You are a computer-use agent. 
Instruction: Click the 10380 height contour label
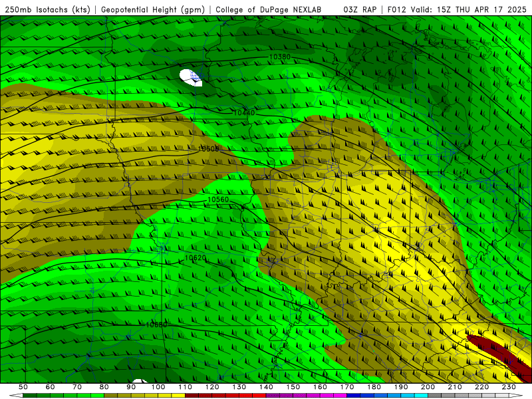point(279,57)
